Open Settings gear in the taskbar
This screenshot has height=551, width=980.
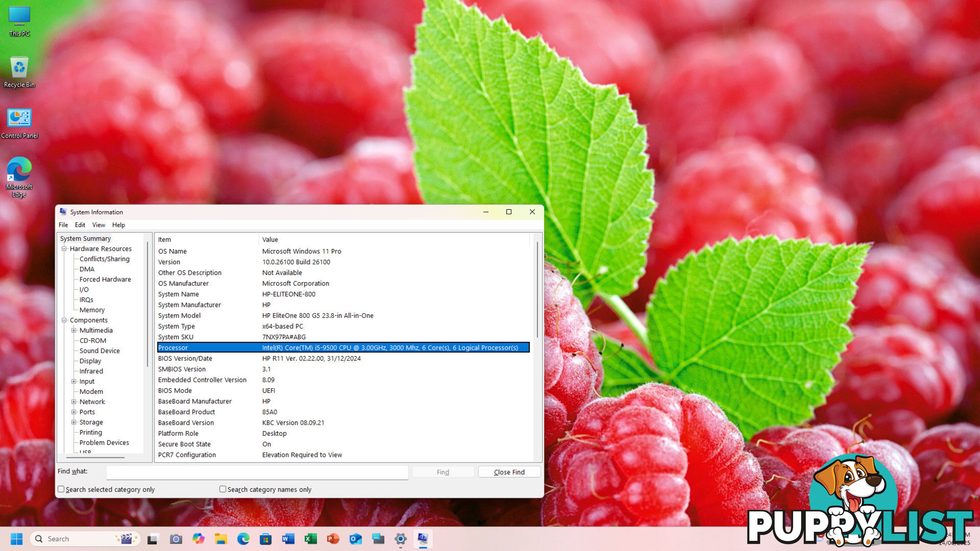[401, 539]
